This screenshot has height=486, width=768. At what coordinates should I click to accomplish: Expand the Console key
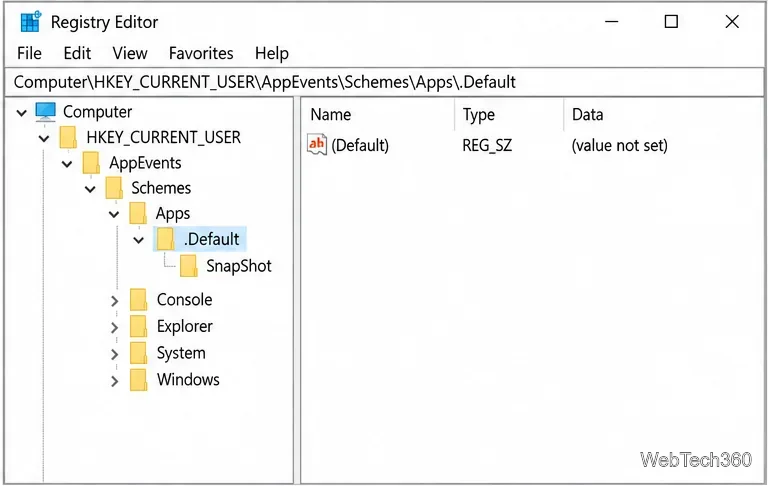(x=115, y=301)
